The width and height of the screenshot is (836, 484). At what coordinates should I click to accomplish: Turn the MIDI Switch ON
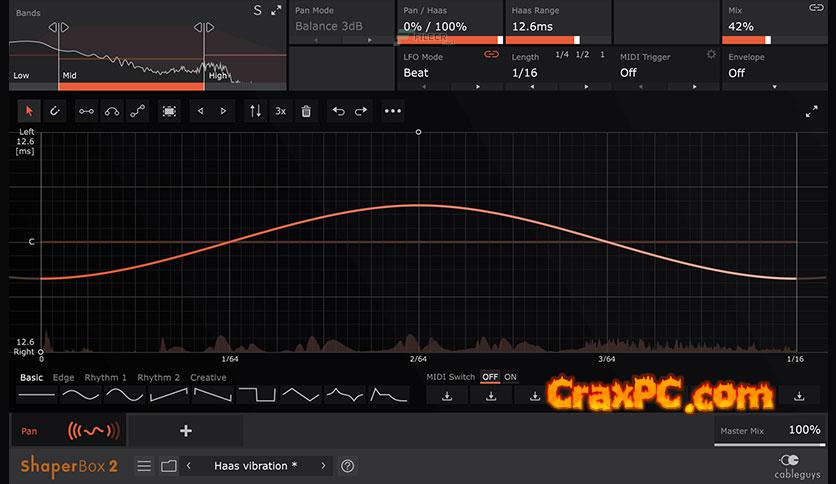pos(510,377)
